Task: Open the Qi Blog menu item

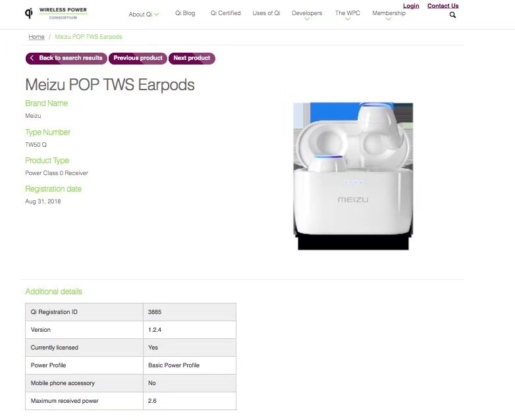Action: click(x=185, y=13)
